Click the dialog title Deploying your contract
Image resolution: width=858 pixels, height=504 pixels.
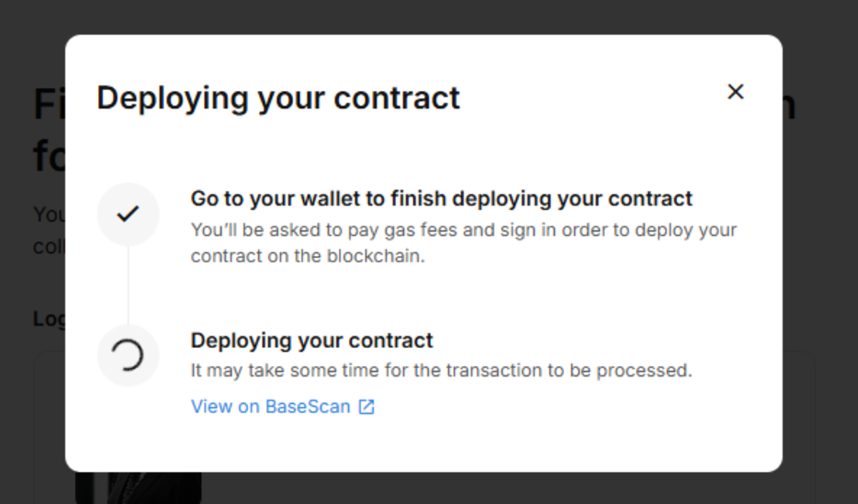pos(278,98)
